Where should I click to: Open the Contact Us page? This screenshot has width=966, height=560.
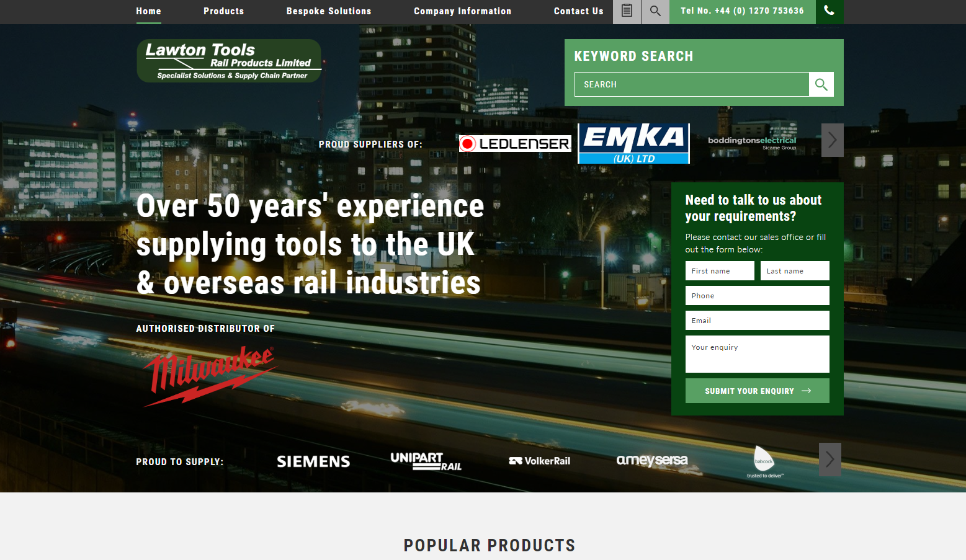[x=578, y=11]
